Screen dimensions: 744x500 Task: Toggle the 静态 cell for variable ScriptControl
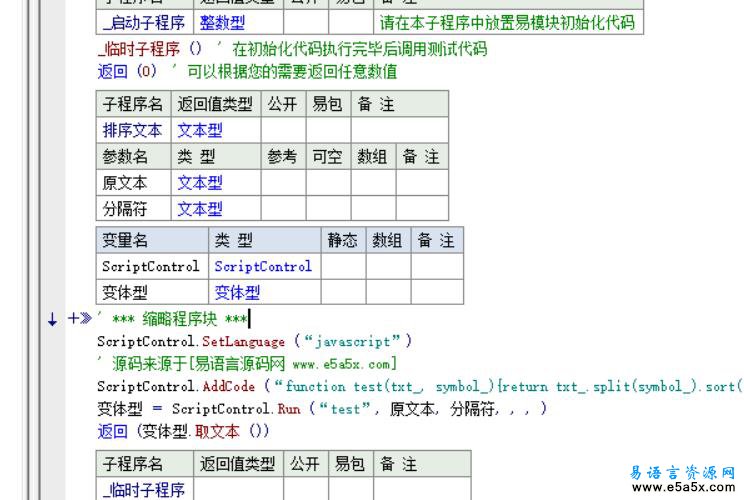tap(342, 266)
